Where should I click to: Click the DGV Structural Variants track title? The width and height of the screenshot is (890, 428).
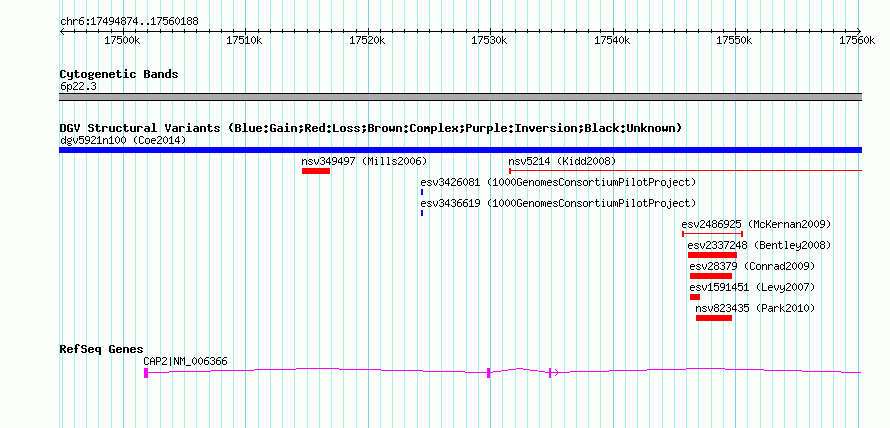pos(371,128)
